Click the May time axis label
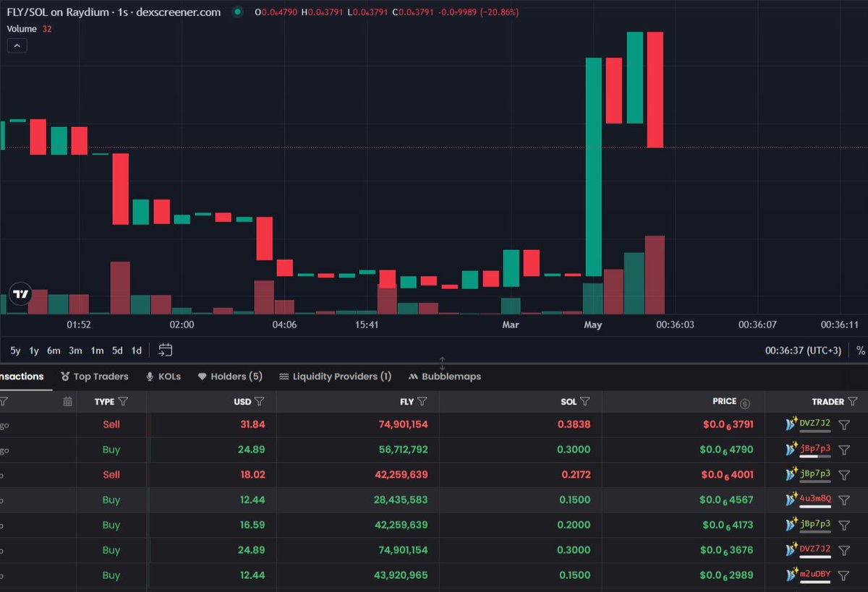Image resolution: width=868 pixels, height=592 pixels. coord(593,325)
